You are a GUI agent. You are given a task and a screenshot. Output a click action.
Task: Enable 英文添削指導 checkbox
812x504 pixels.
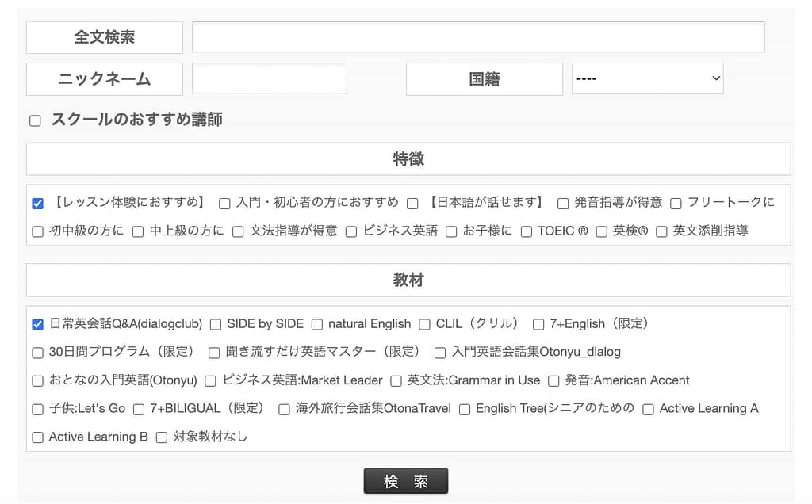point(661,231)
